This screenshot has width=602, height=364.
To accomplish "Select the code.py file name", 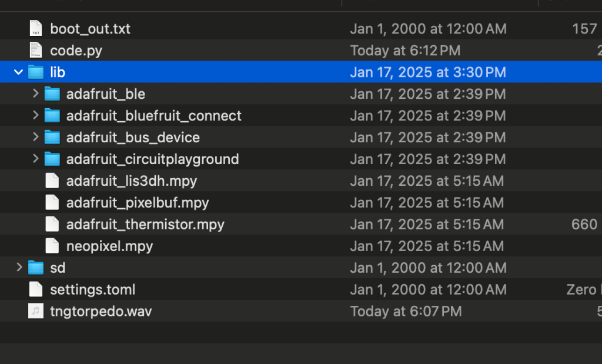I will 76,51.
